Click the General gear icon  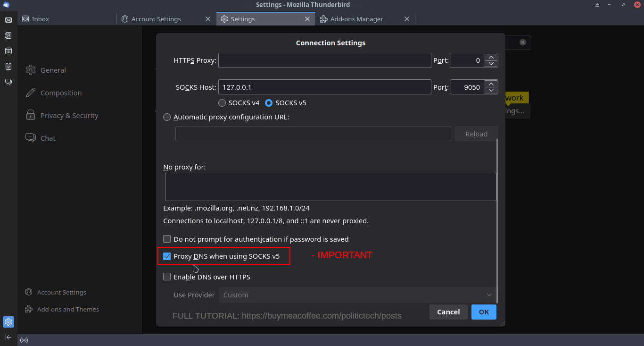coord(31,70)
